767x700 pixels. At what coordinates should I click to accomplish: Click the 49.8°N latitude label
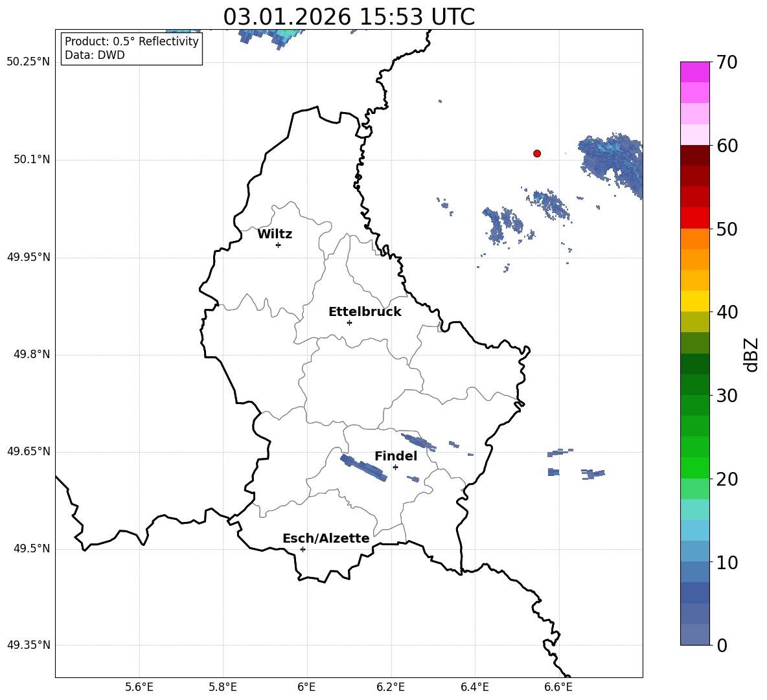pos(32,354)
